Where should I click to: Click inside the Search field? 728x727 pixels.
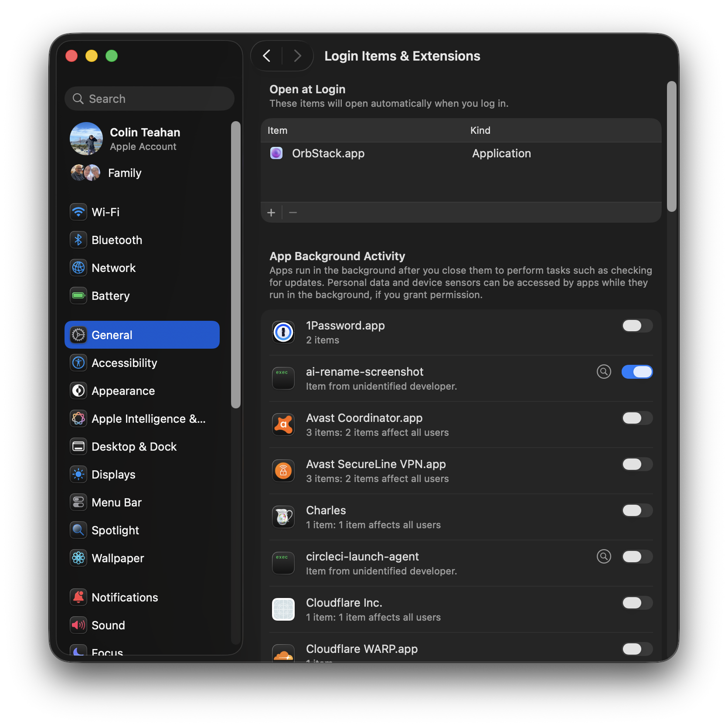click(150, 99)
